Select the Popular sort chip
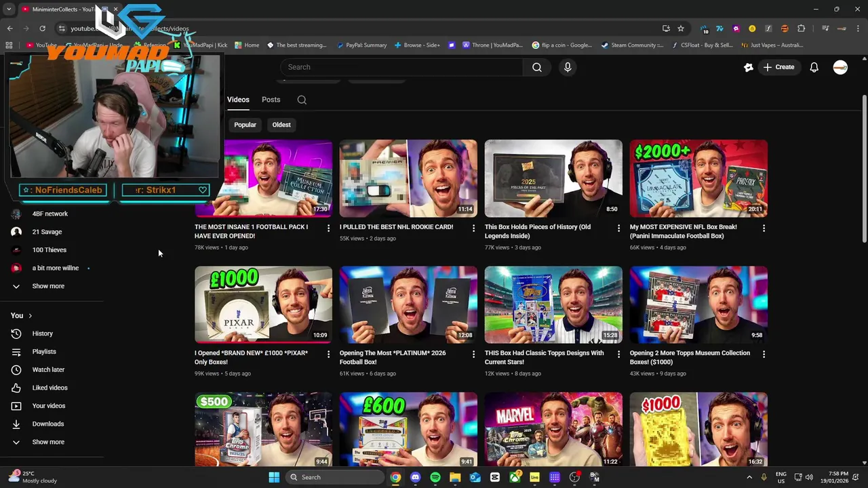 coord(245,125)
